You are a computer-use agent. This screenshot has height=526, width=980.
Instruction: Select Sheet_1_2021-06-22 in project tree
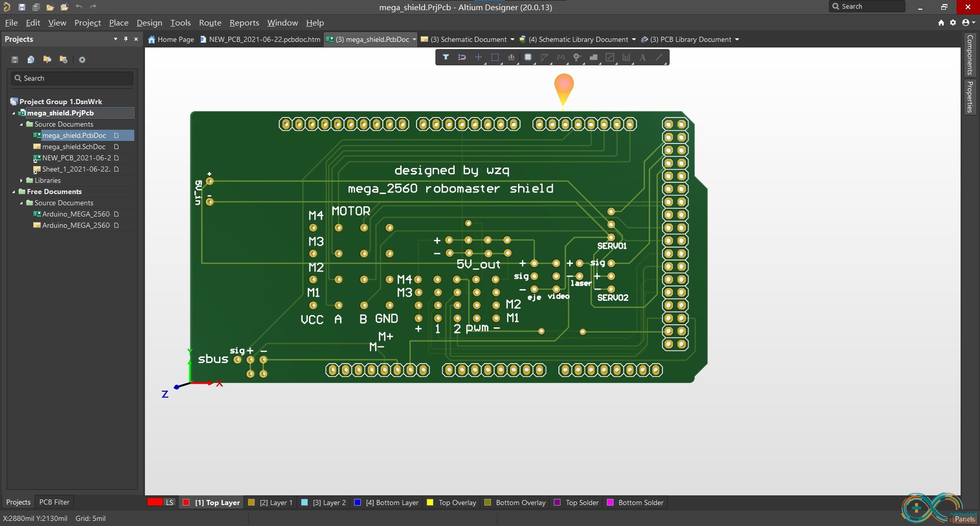point(76,169)
